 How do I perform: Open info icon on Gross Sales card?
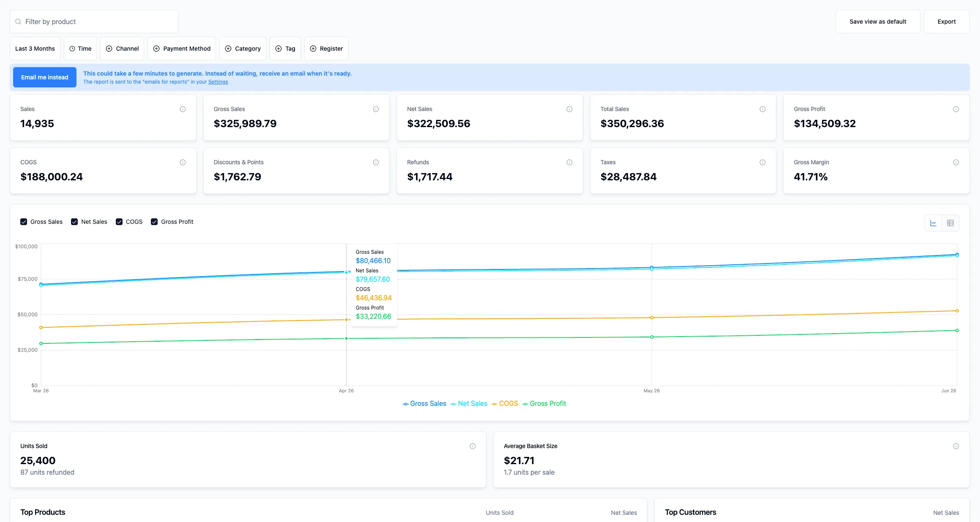pos(376,109)
